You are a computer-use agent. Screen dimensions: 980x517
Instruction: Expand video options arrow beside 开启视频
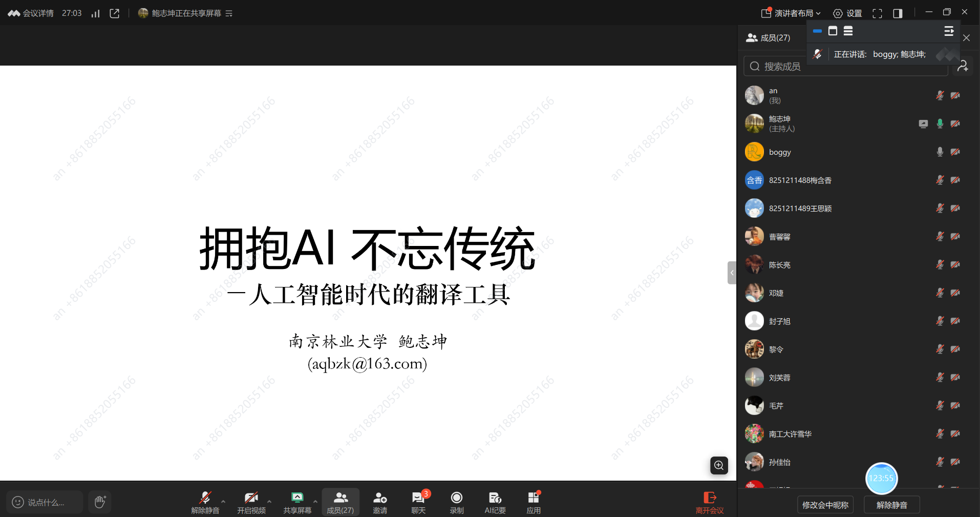point(269,501)
